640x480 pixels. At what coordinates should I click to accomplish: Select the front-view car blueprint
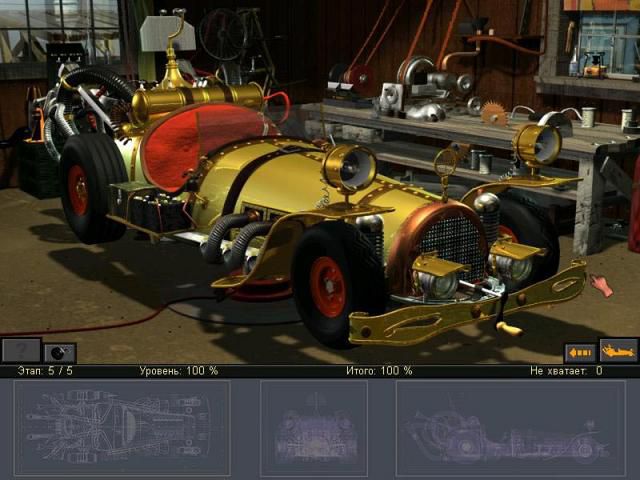[x=314, y=427]
